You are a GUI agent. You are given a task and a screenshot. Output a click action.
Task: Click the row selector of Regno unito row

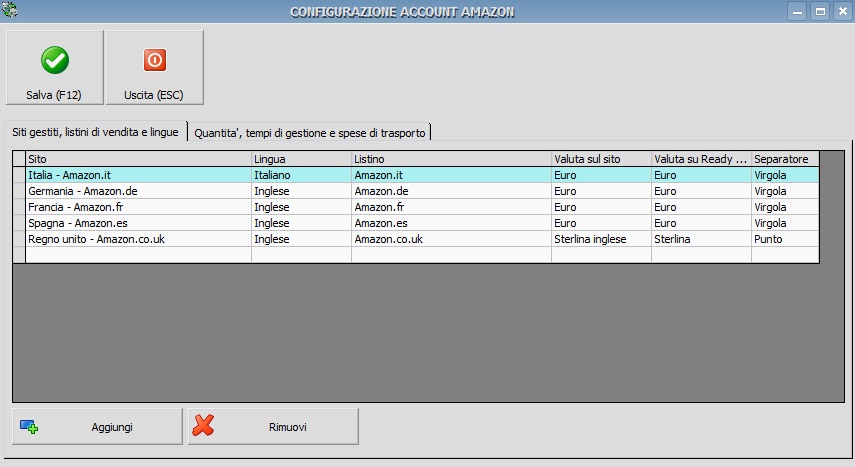(x=19, y=239)
